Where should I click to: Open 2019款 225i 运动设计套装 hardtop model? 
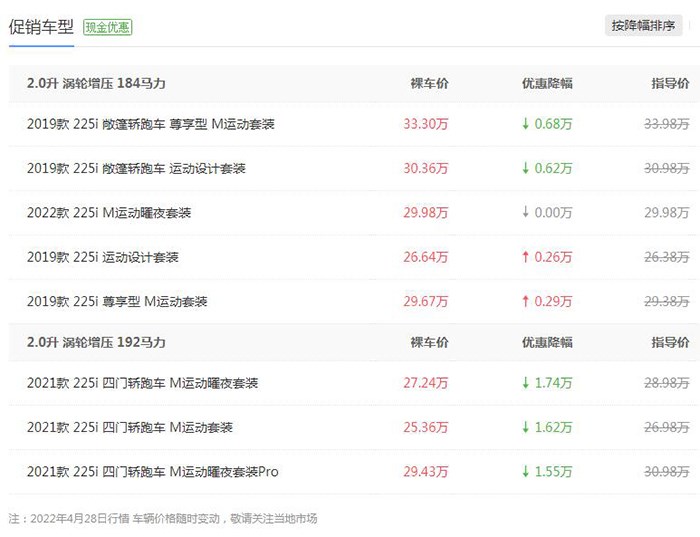[103, 257]
